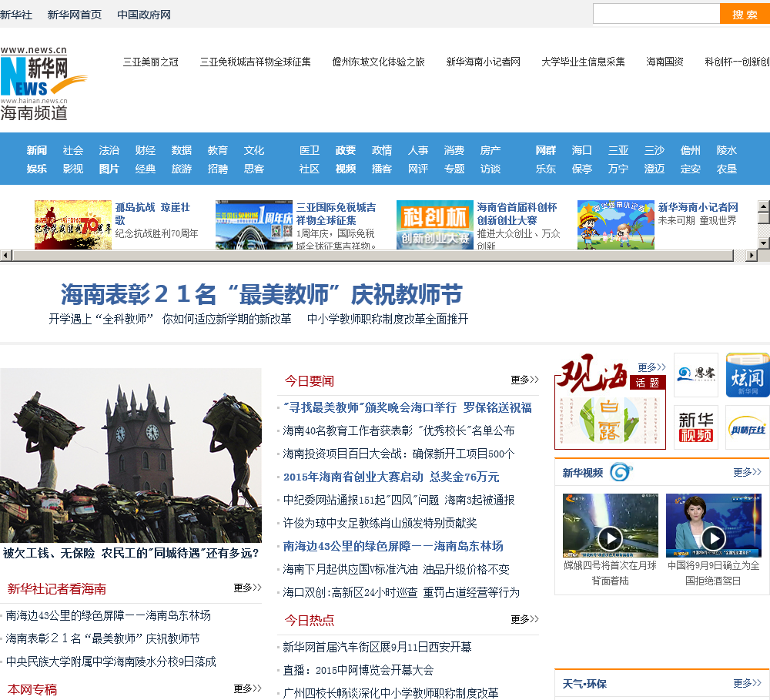Open the 思客 icon tile
Image resolution: width=770 pixels, height=700 pixels.
696,375
